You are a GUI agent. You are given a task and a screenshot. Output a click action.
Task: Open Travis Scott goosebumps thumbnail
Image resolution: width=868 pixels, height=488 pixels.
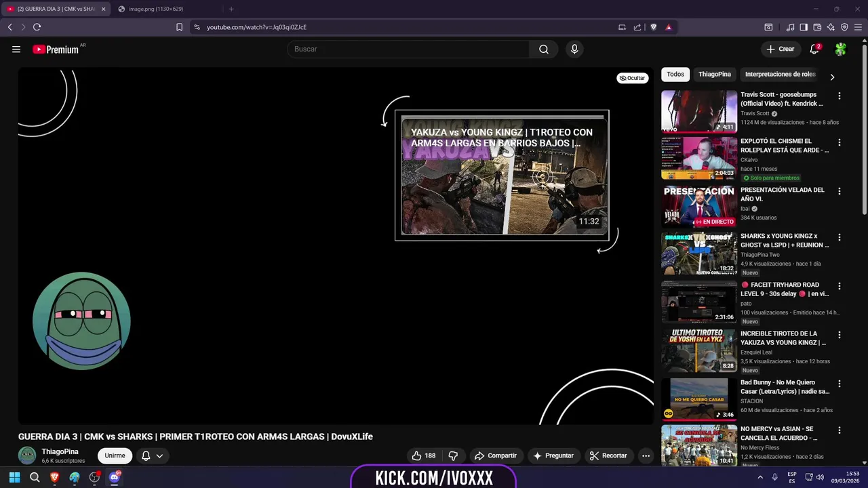point(699,111)
